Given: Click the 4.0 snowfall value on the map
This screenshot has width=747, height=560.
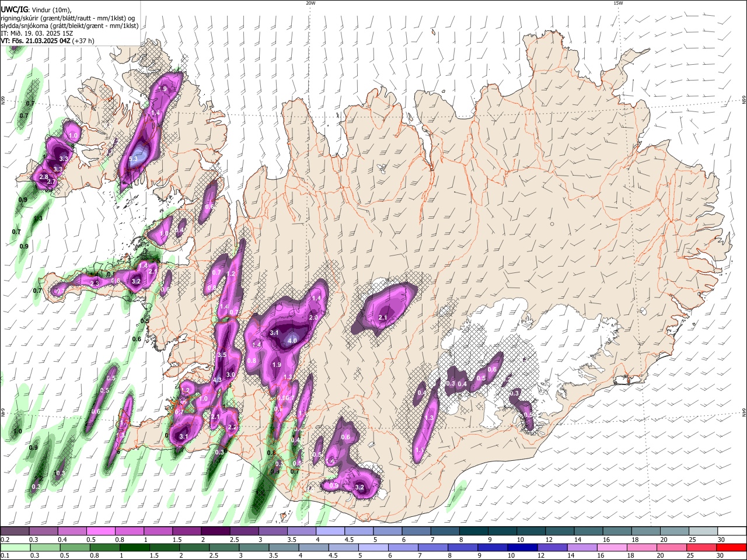Looking at the screenshot, I should [292, 340].
